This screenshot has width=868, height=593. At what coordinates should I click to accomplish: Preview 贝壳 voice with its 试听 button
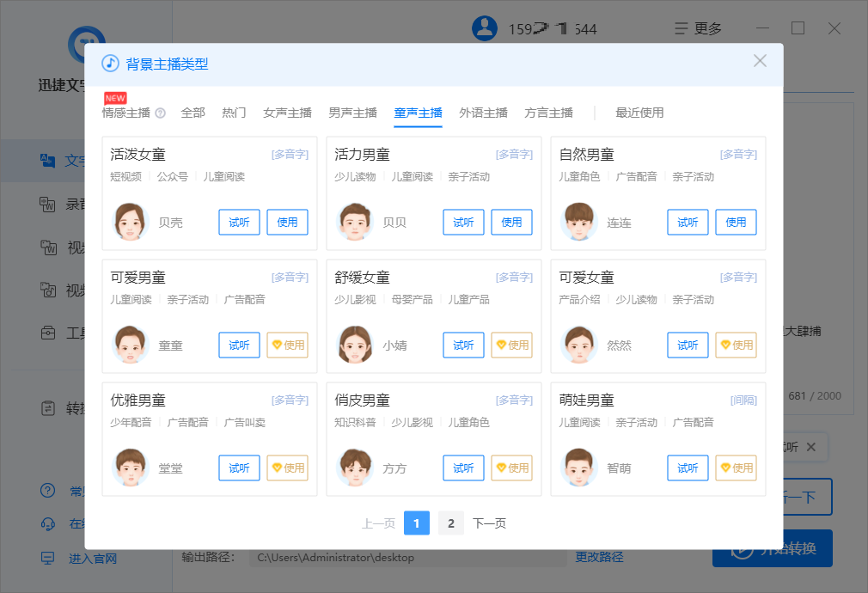click(238, 222)
